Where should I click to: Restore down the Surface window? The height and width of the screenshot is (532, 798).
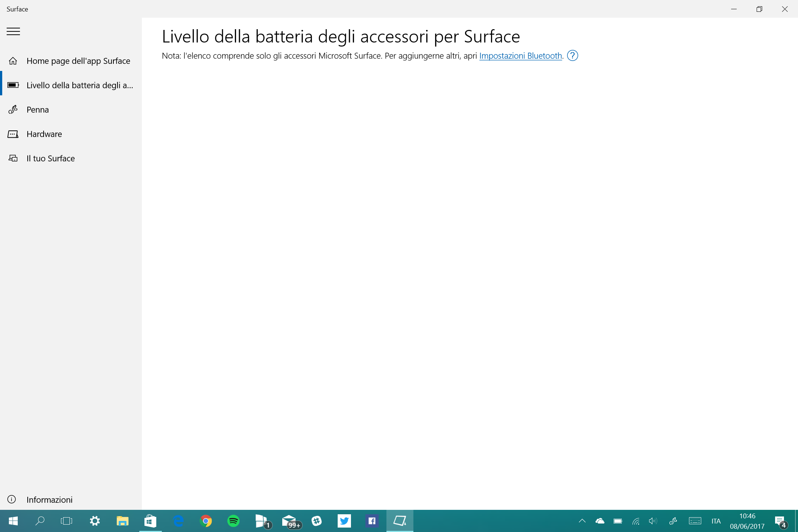click(x=759, y=9)
